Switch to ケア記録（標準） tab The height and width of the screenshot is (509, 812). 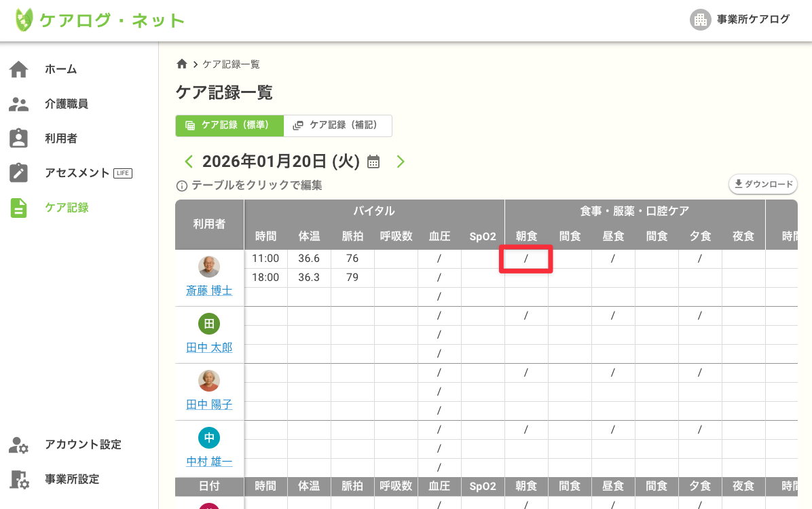pos(229,126)
